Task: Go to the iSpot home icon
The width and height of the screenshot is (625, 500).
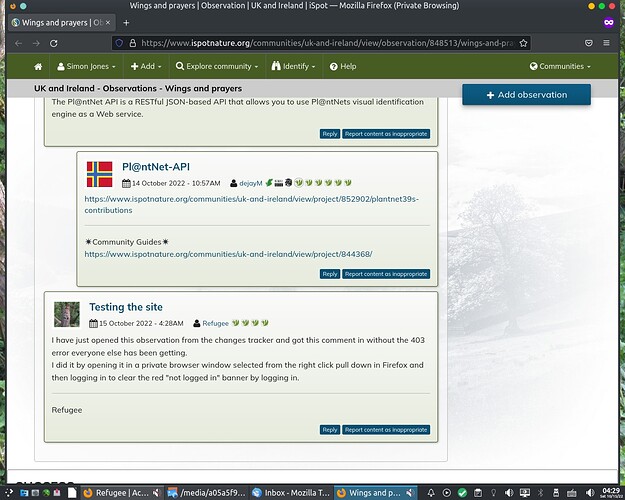Action: [38, 67]
